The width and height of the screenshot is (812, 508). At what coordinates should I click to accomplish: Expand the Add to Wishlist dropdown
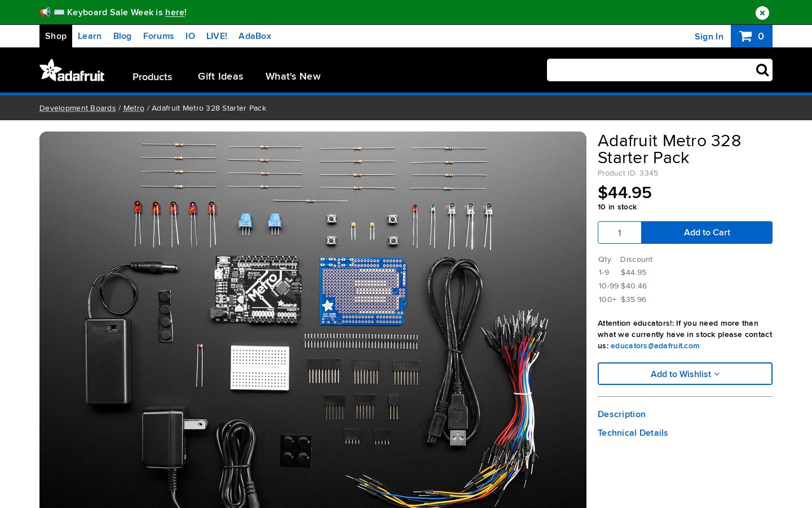pos(685,374)
